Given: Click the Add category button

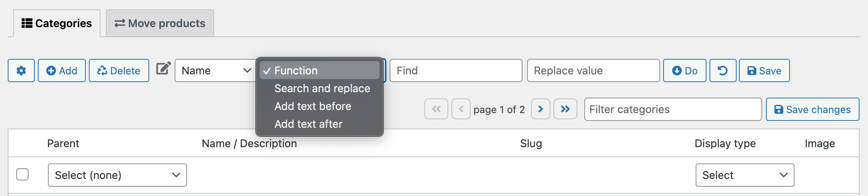Looking at the screenshot, I should (x=62, y=70).
